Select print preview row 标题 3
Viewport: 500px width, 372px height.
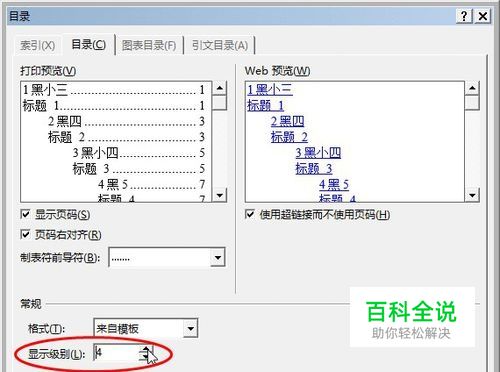point(139,169)
